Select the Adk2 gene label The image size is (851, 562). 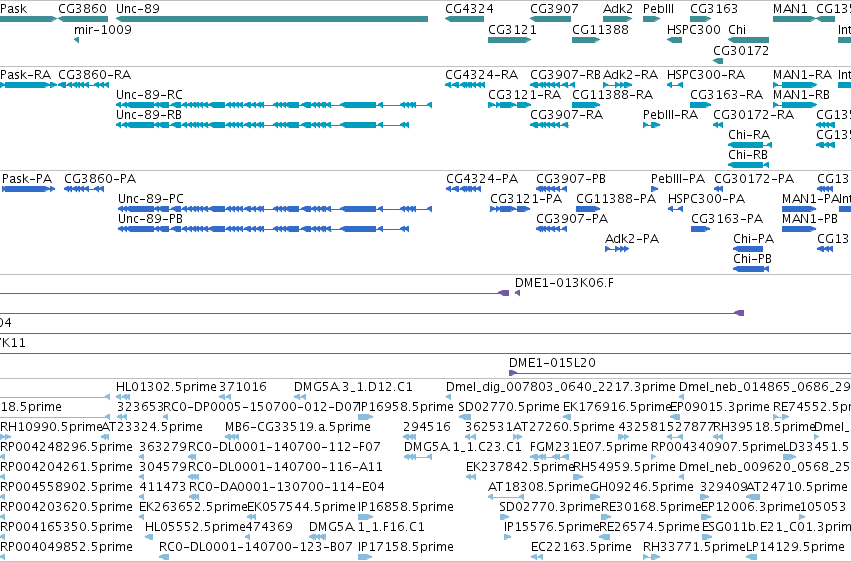click(618, 9)
